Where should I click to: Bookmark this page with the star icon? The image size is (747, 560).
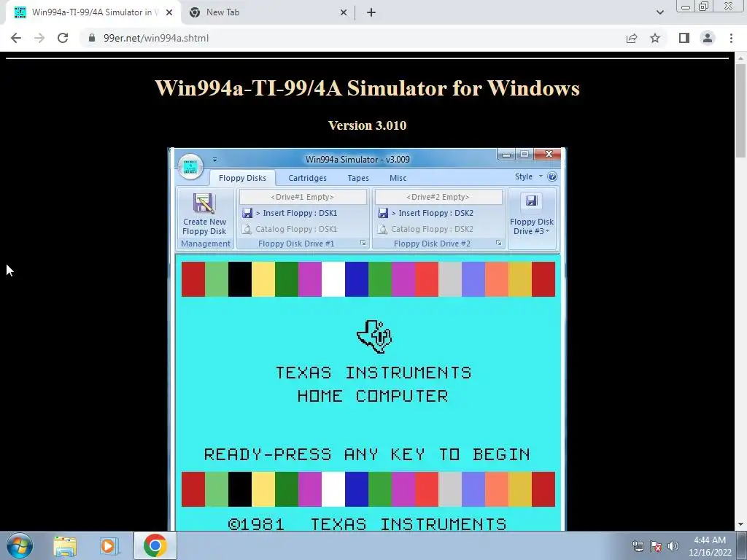pos(655,38)
